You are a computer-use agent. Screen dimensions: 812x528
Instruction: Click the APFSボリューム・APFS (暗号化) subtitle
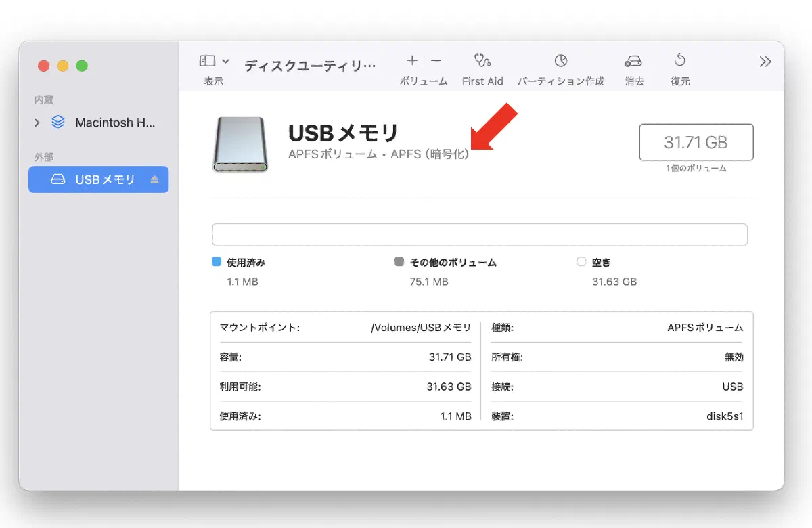coord(379,154)
